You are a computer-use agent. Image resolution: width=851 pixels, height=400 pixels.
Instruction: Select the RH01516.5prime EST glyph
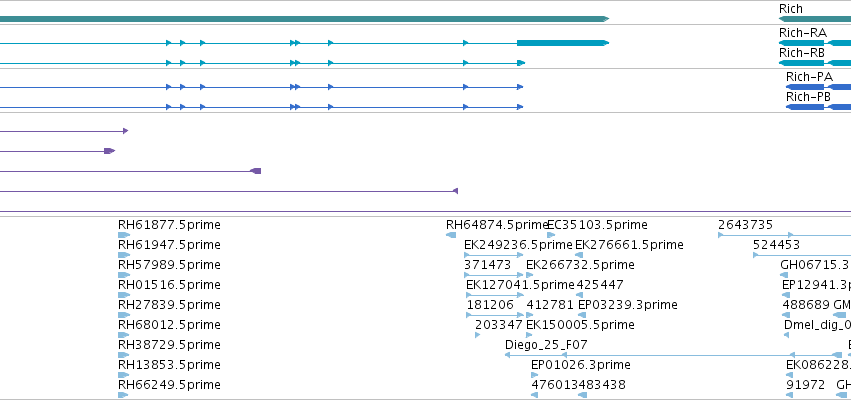click(x=124, y=295)
